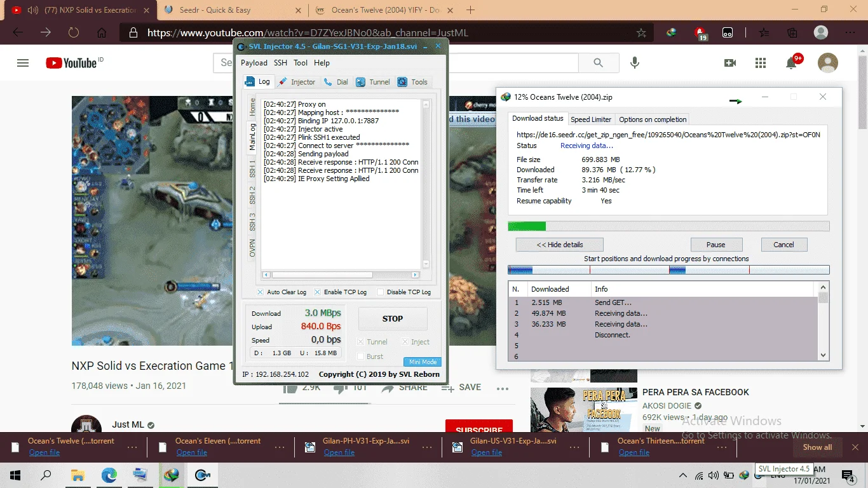Open the browser profile avatar
The width and height of the screenshot is (868, 488).
[x=821, y=32]
